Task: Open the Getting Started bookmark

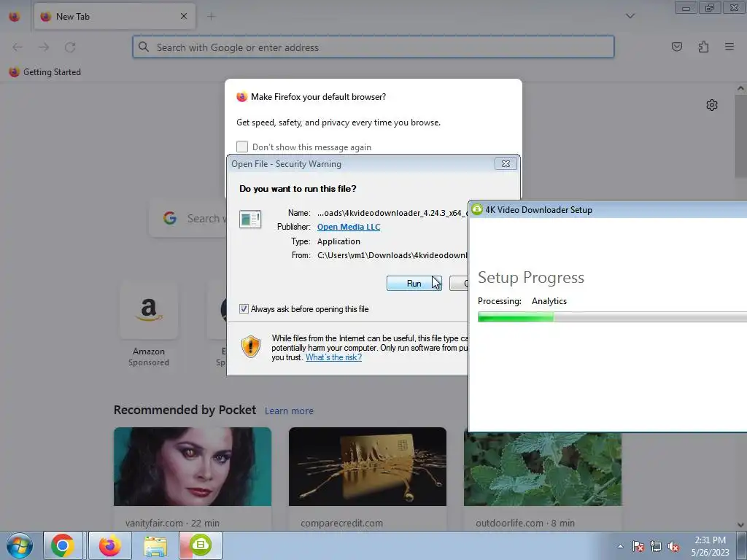Action: point(45,72)
